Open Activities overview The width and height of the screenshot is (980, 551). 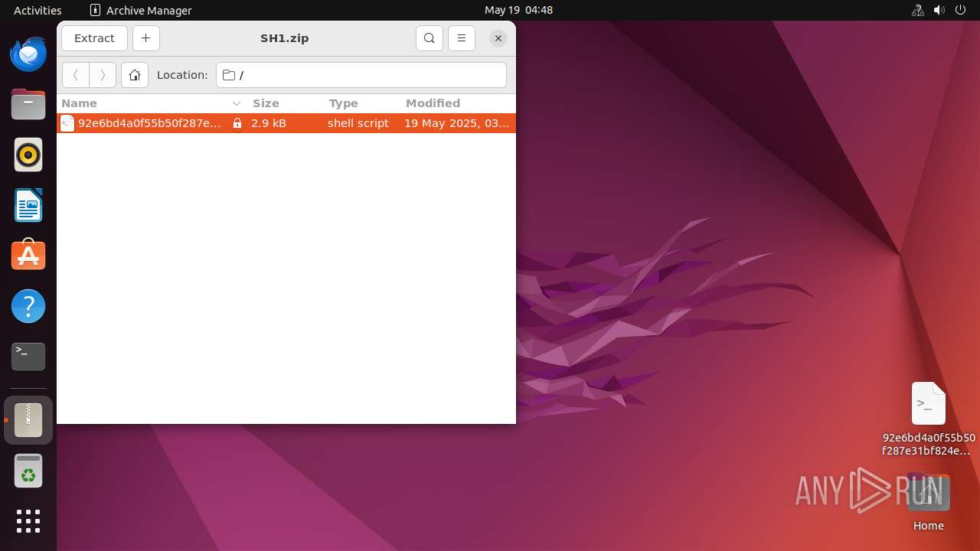(x=38, y=10)
